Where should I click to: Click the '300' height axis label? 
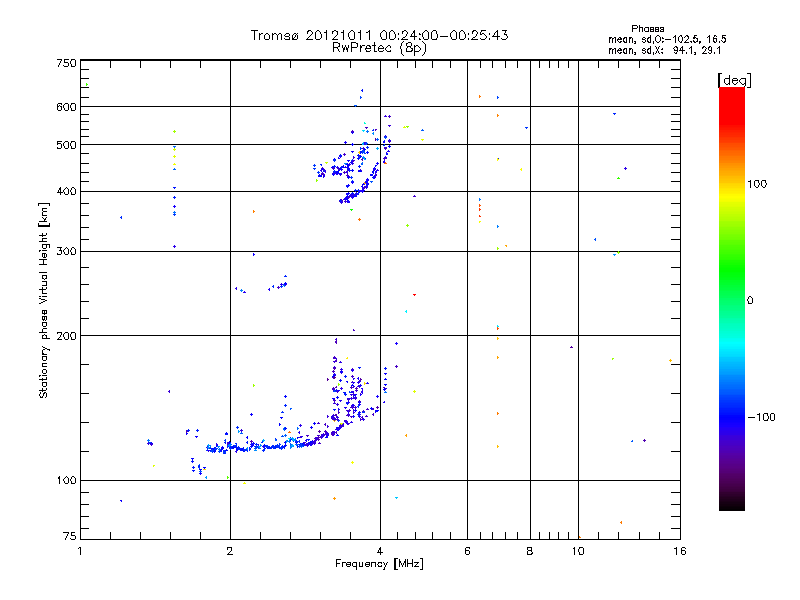66,252
